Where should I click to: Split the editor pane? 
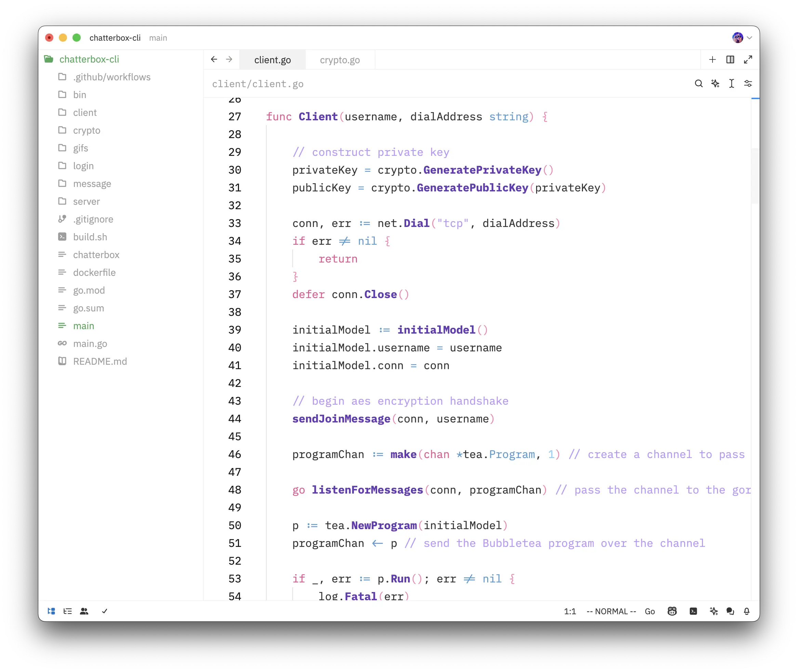pos(730,59)
